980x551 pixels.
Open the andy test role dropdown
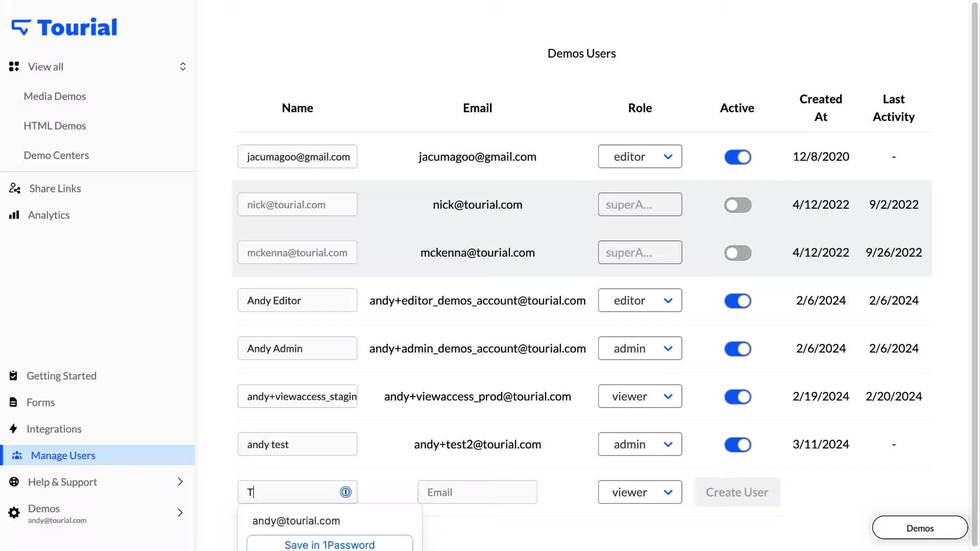[x=640, y=444]
